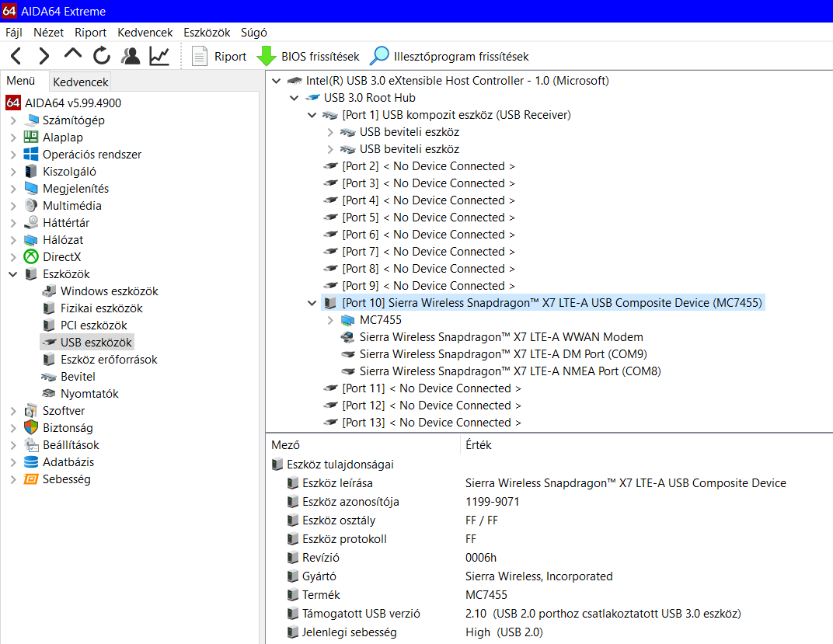Viewport: 833px width, 644px height.
Task: Click the Back navigation arrow
Action: pos(16,56)
